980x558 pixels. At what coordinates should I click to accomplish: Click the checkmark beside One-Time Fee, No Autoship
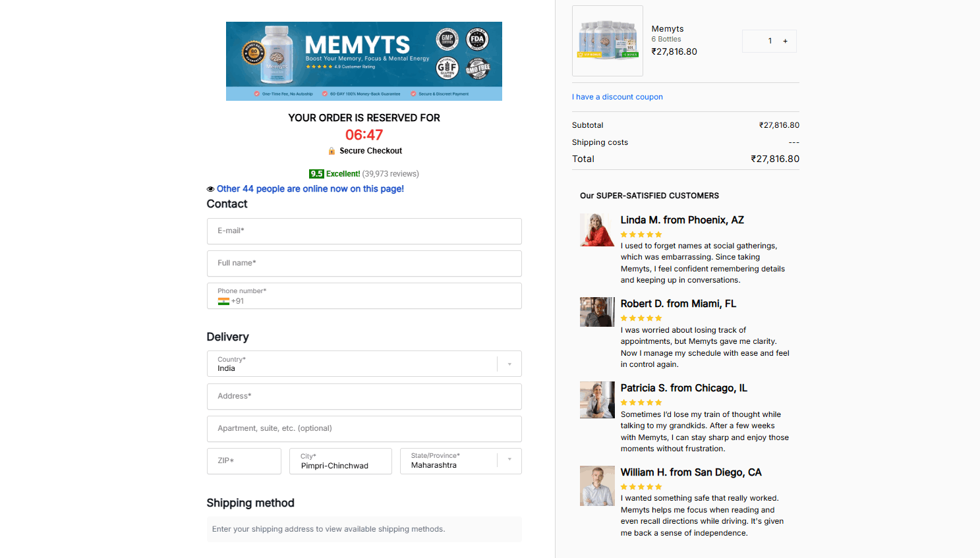(257, 94)
